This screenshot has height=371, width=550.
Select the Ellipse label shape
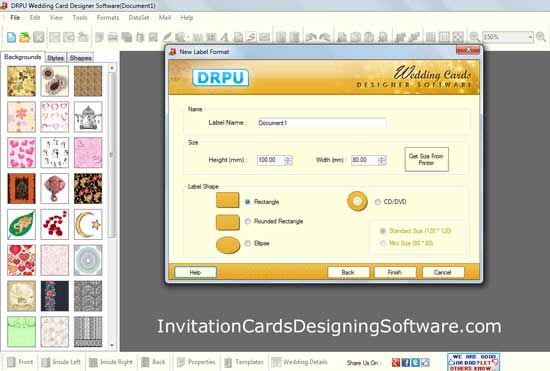(248, 243)
